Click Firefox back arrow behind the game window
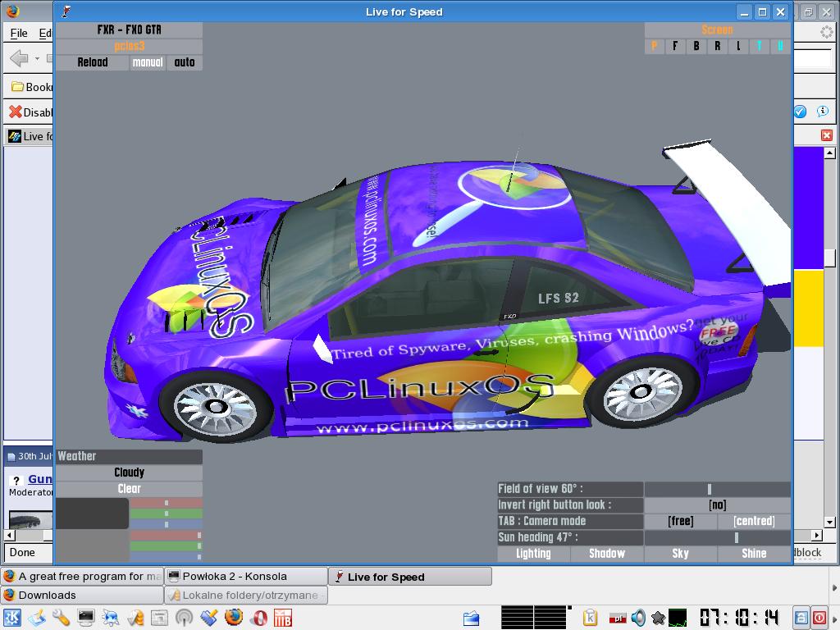 [x=20, y=58]
